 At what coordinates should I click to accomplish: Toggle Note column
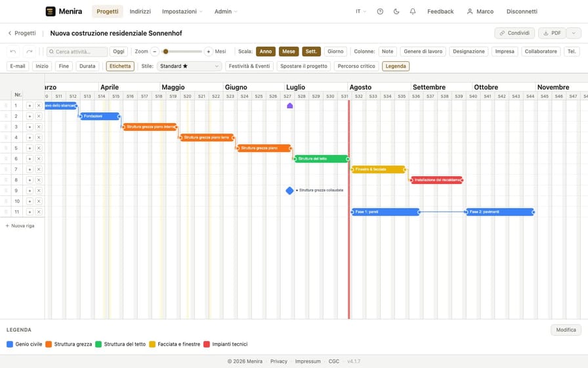pos(387,51)
